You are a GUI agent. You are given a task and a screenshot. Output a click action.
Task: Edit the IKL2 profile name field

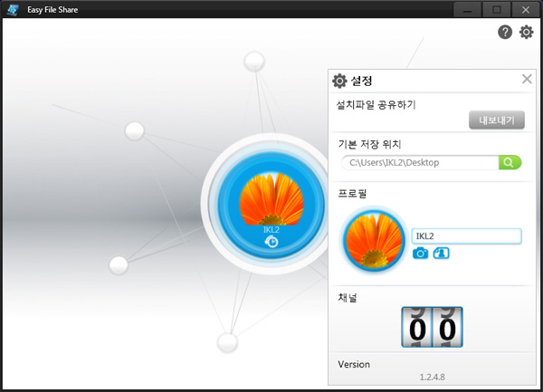[x=466, y=236]
